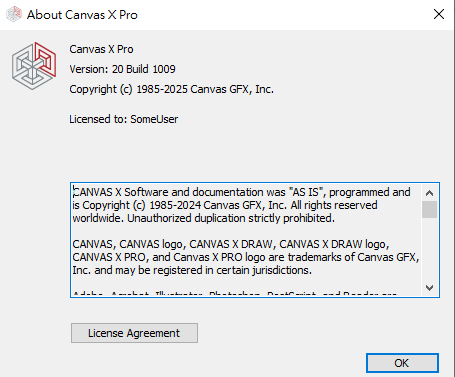Click 'CANVAS X DRAW logo' text in notice
Viewport: 455px width, 377px height.
pos(334,244)
